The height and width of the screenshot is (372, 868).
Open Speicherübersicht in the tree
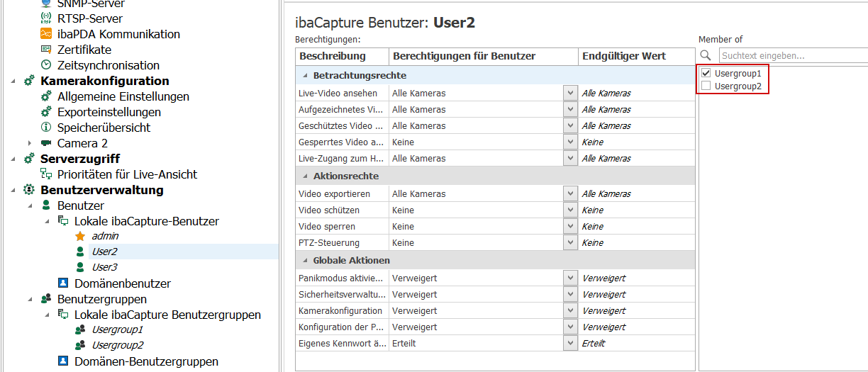pos(104,128)
